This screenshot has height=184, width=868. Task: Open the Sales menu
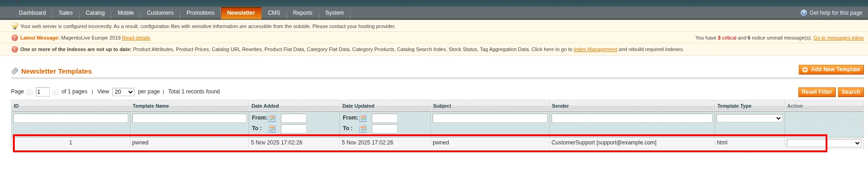coord(65,13)
